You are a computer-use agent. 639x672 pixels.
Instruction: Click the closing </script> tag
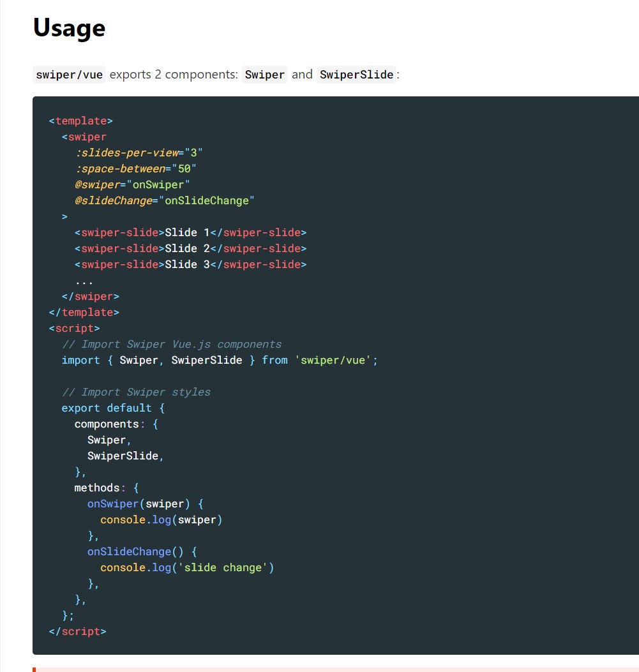coord(78,631)
